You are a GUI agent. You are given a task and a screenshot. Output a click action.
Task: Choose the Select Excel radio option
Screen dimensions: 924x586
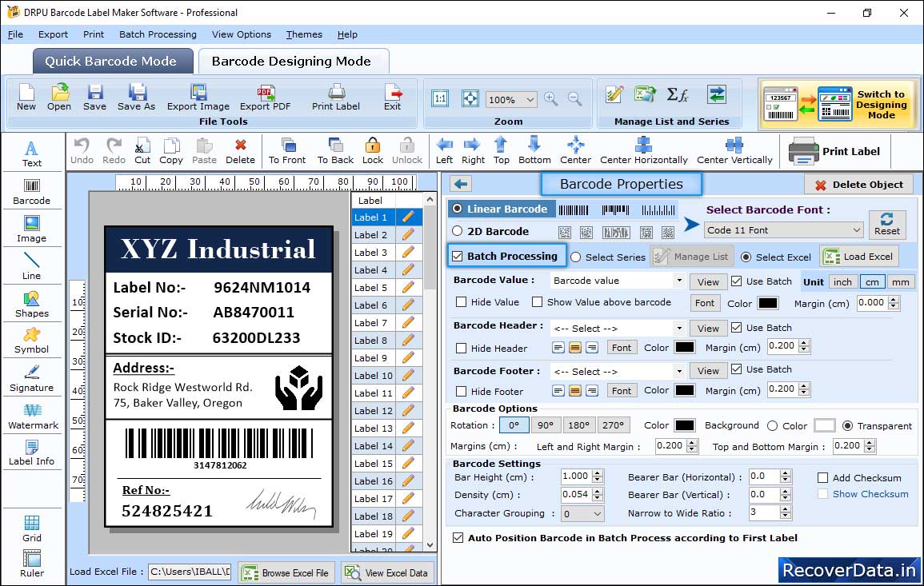pyautogui.click(x=746, y=257)
